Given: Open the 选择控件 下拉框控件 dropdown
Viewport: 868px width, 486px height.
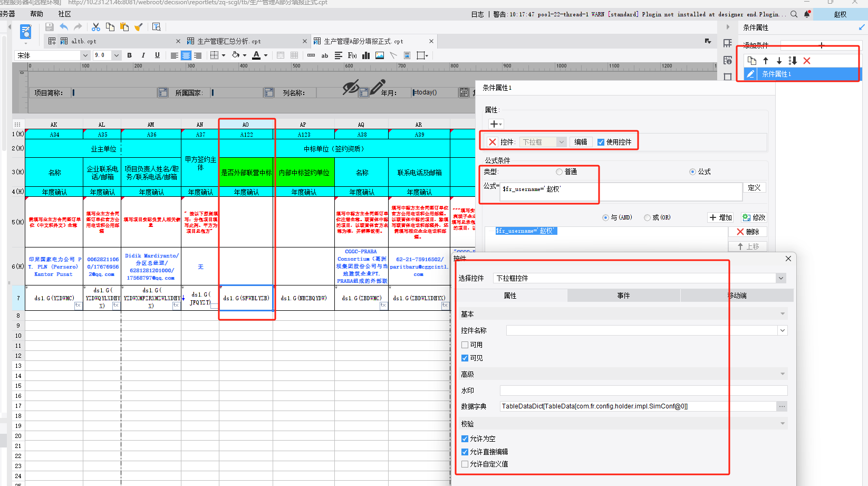Looking at the screenshot, I should [781, 278].
